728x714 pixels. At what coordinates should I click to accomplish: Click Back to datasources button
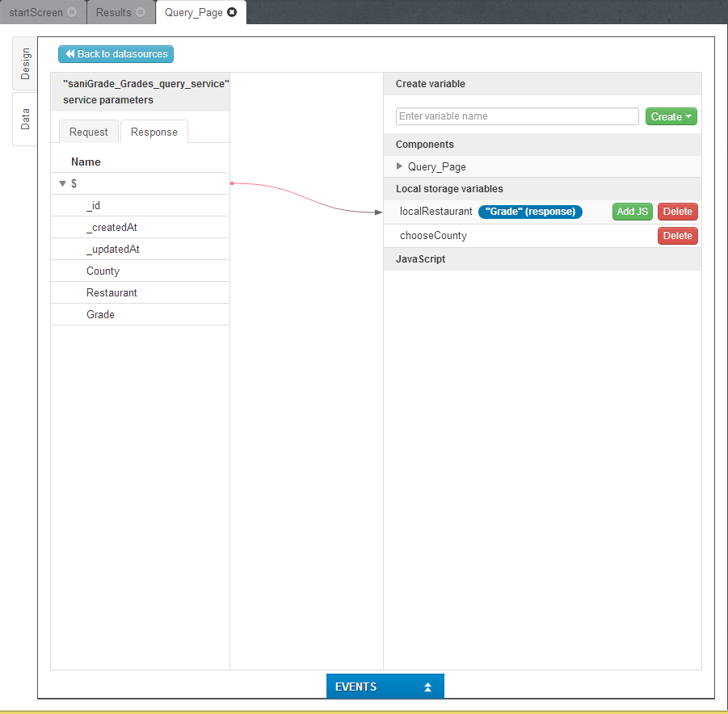(116, 54)
